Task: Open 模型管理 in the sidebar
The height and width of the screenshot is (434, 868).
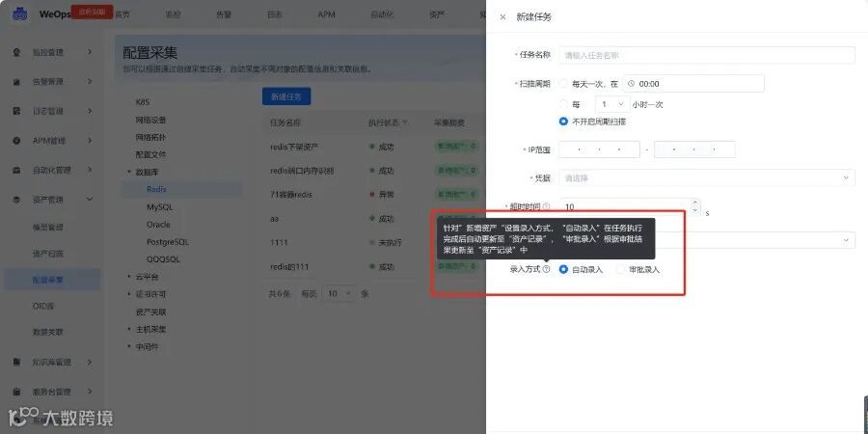Action: click(47, 228)
